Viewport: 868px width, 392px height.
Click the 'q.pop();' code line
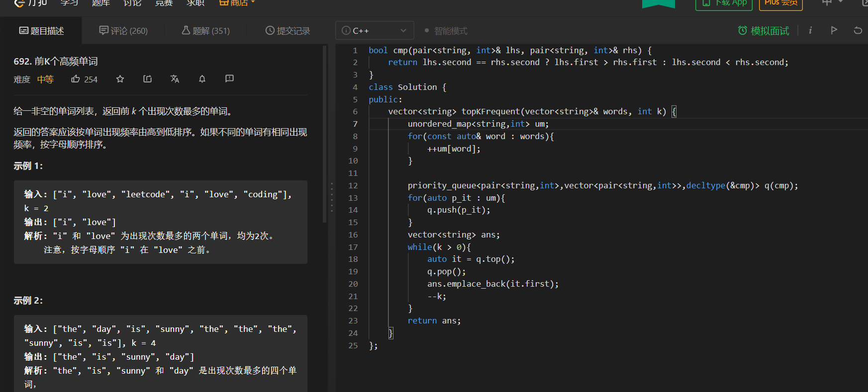pos(447,271)
